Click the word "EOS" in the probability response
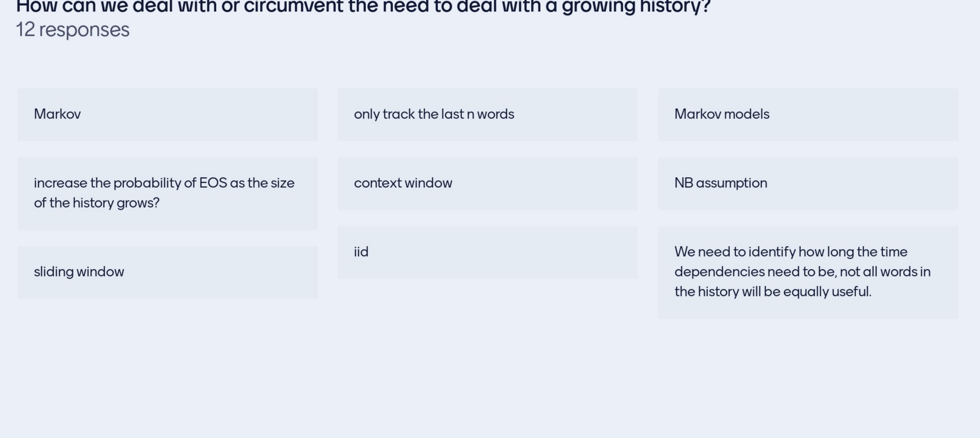 pos(213,183)
